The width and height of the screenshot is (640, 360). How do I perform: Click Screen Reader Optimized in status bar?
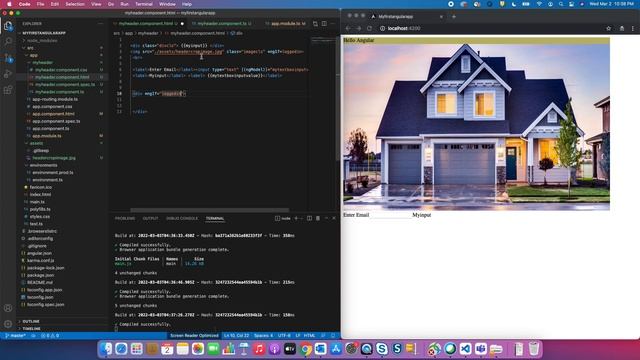point(194,336)
